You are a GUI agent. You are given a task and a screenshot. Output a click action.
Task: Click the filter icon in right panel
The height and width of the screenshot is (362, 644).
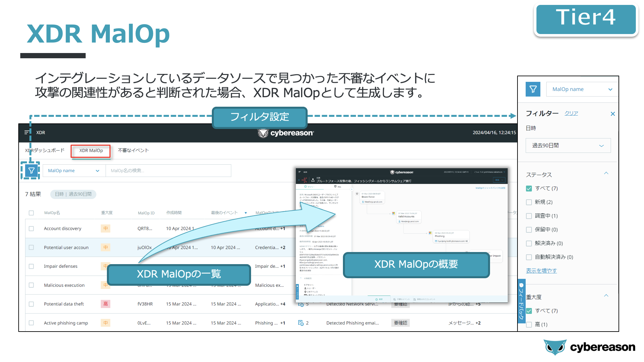click(533, 89)
